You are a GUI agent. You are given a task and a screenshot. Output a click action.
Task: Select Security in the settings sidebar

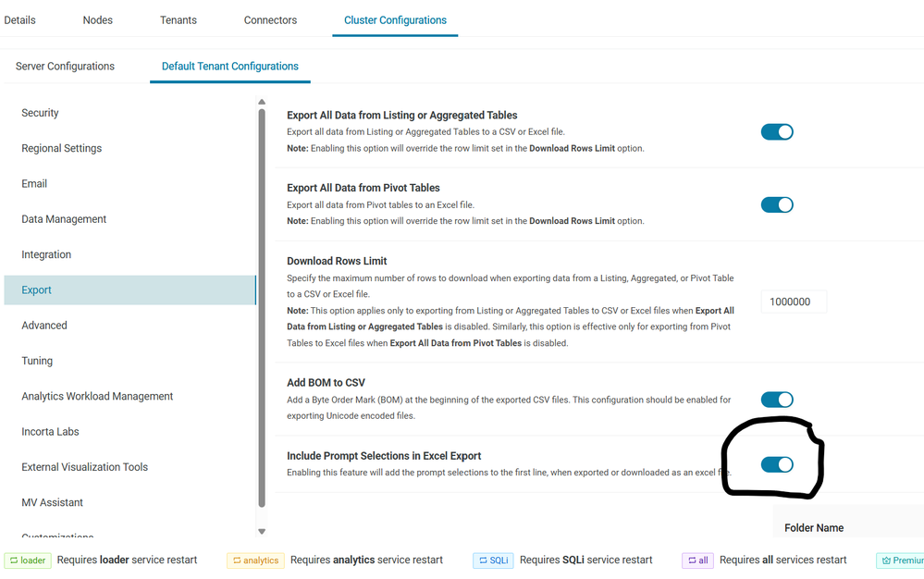point(40,113)
